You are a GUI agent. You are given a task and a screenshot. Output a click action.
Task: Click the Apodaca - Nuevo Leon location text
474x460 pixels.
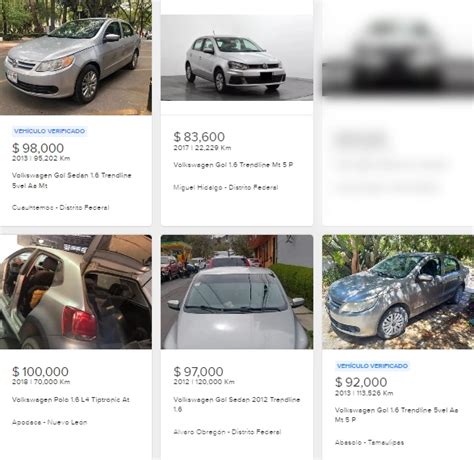(x=50, y=422)
